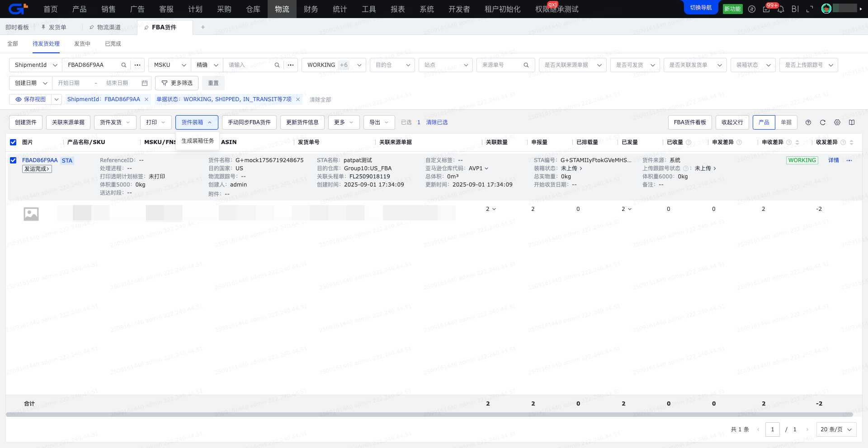This screenshot has width=868, height=448.
Task: Switch the view toggle to 产品
Action: 764,122
